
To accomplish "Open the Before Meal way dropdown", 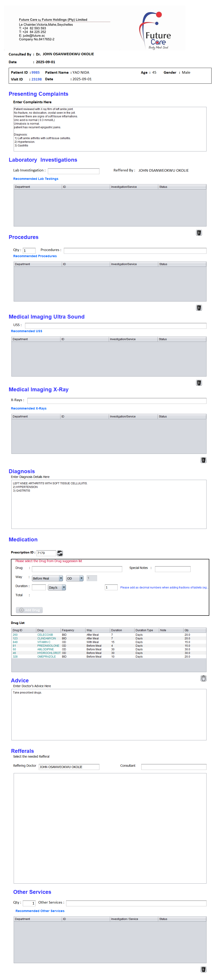I will 47,578.
